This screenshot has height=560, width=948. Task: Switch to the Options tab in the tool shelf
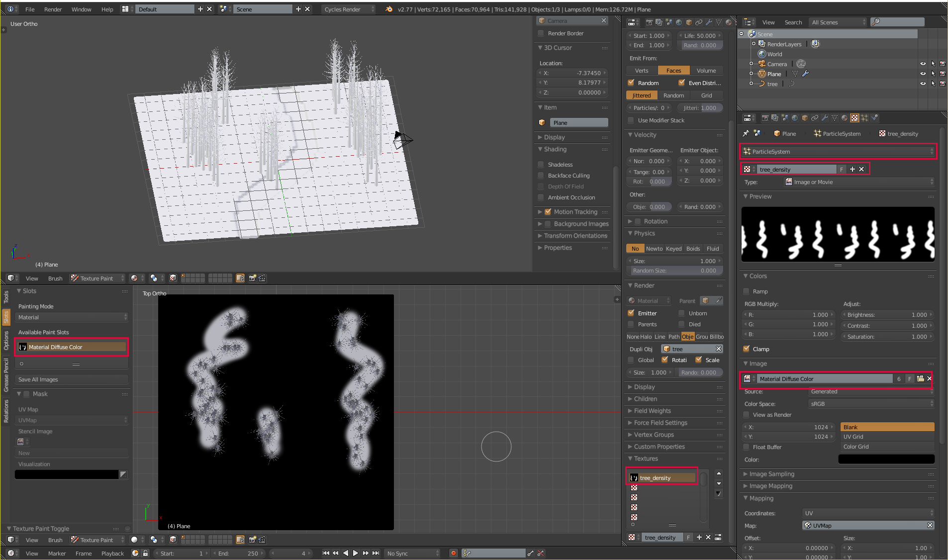pyautogui.click(x=6, y=340)
